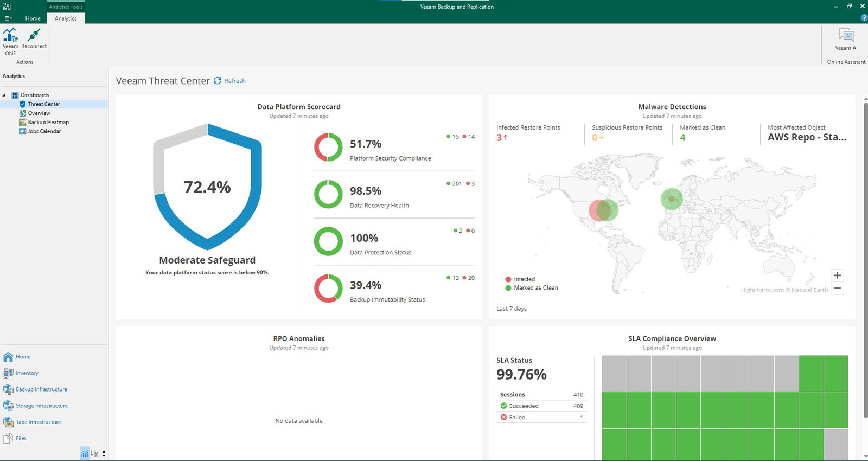Click the Refresh link
The width and height of the screenshot is (868, 461).
(x=235, y=81)
